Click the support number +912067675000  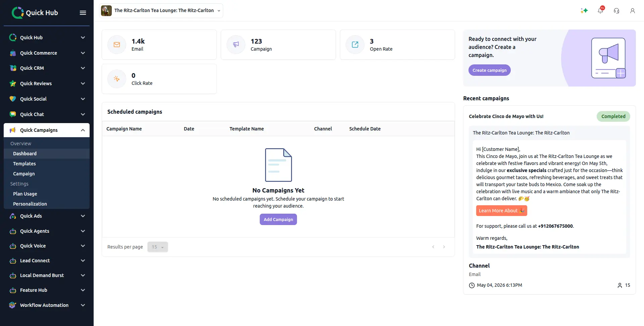coord(555,226)
